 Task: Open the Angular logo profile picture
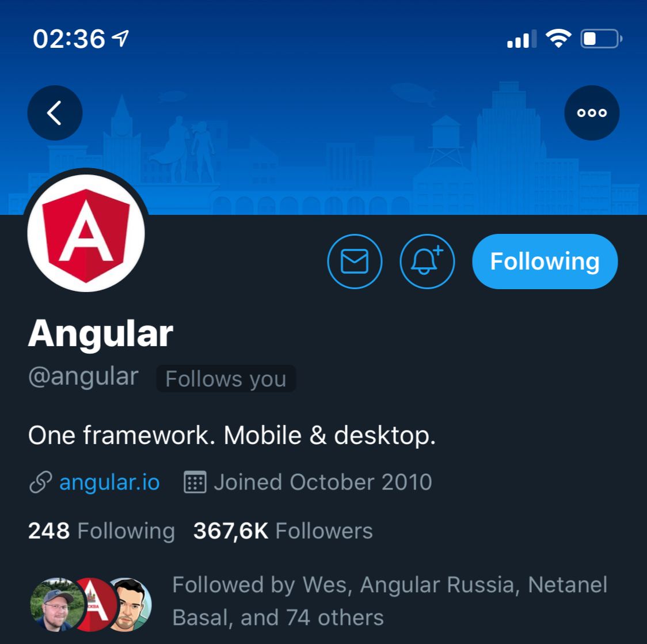(x=86, y=233)
